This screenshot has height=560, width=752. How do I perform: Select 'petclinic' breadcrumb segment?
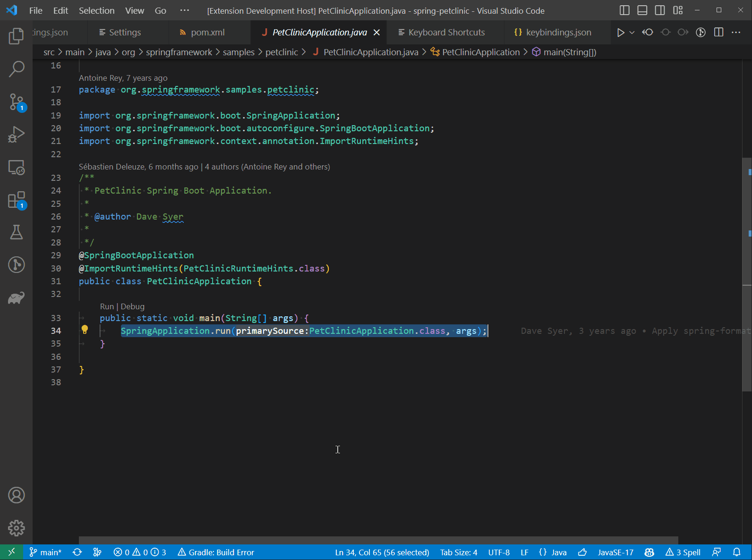click(x=282, y=52)
